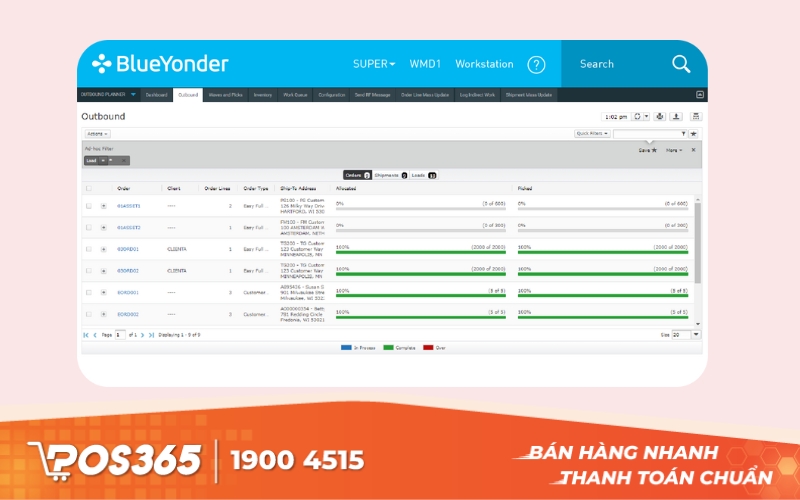Click Workstation in top header

(484, 64)
